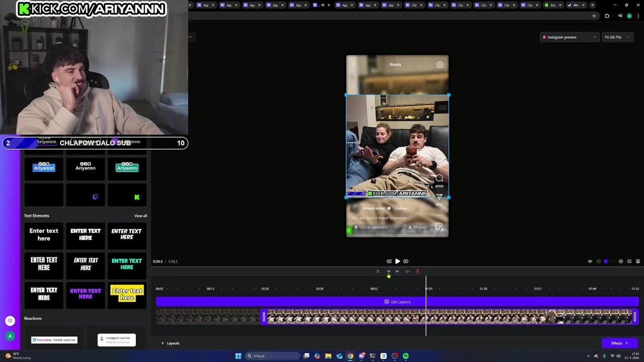644x362 pixels.
Task: Zoom in timeline with plus icon
Action: tap(621, 261)
